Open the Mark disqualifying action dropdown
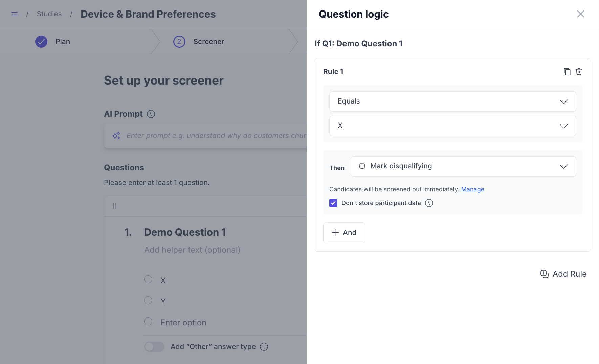 (463, 166)
